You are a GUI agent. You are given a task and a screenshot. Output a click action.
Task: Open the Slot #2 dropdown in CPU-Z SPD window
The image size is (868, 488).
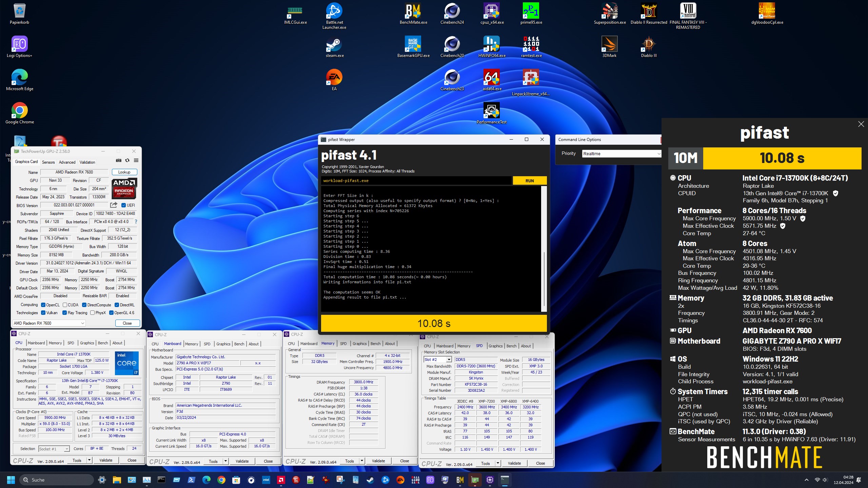[437, 360]
